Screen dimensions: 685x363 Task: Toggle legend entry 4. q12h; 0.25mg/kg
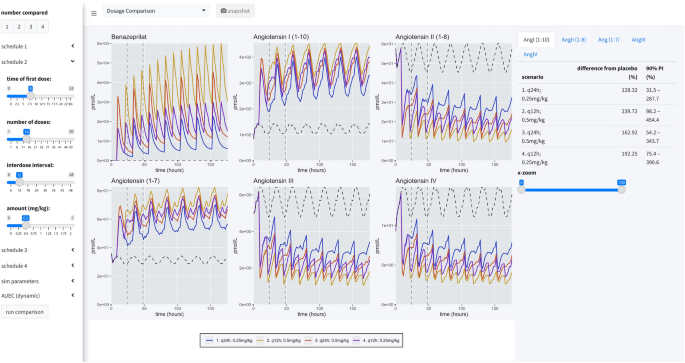[376, 340]
